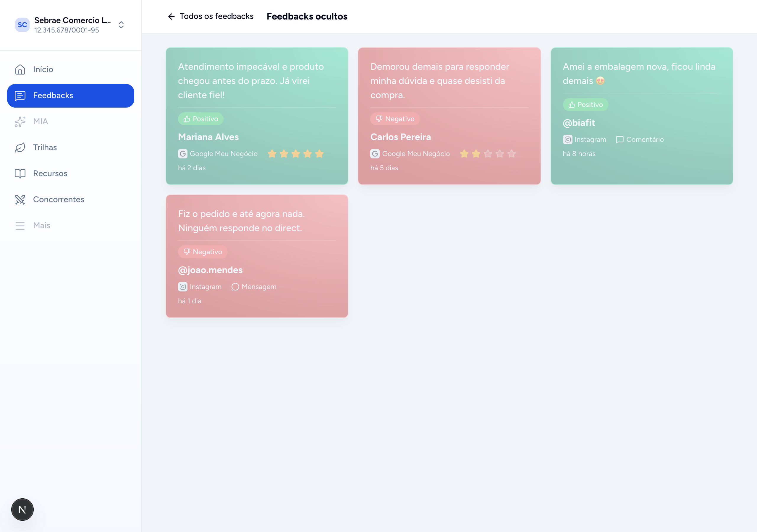Click the company name Sebrae Comercio L...
Image resolution: width=757 pixels, height=532 pixels.
(x=72, y=20)
